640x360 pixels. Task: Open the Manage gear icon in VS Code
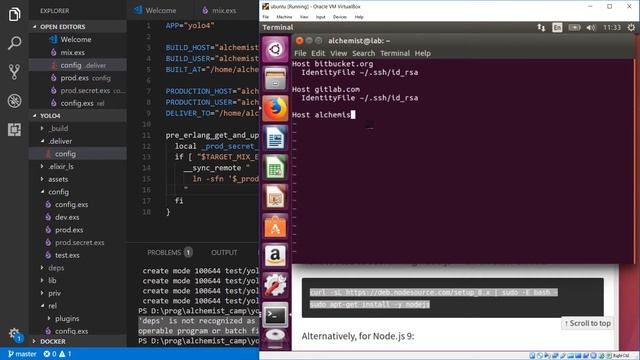(x=14, y=333)
